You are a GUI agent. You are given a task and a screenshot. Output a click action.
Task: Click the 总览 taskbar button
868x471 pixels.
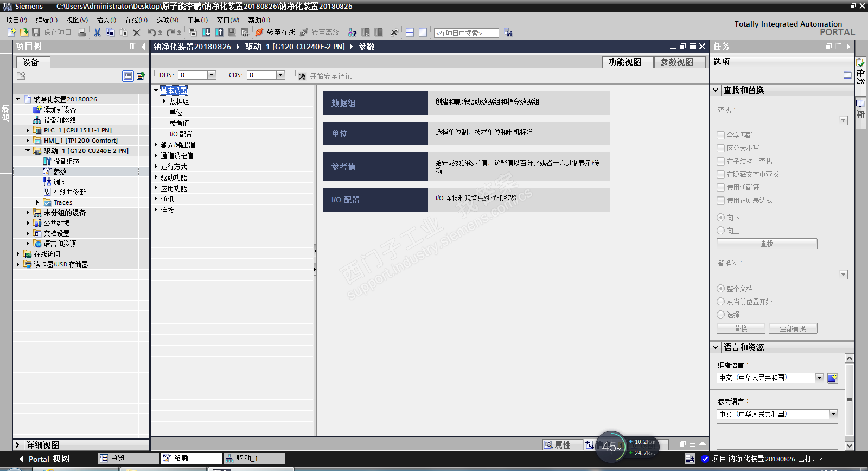click(128, 459)
